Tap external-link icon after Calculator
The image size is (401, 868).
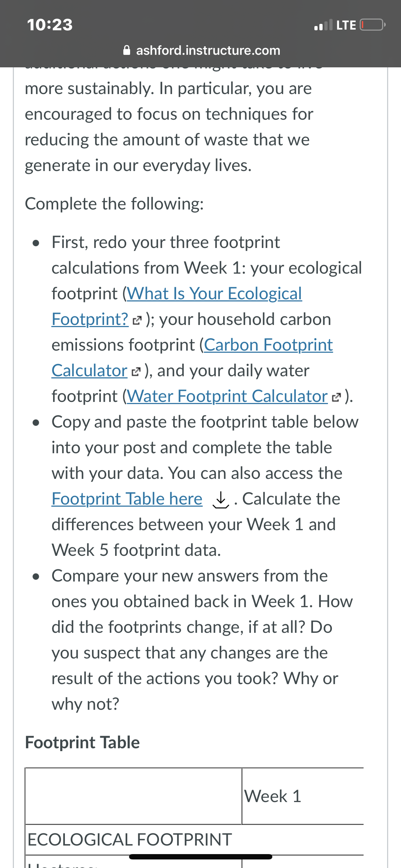pos(137,372)
